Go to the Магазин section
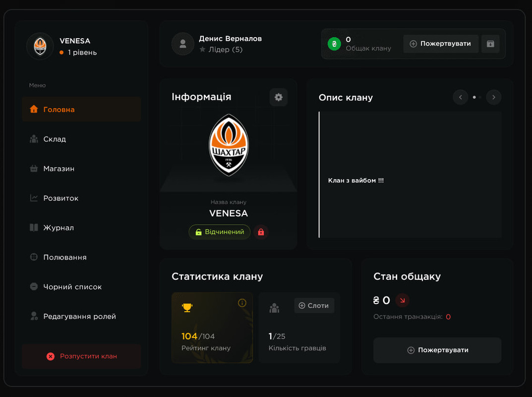532x397 pixels. point(81,168)
